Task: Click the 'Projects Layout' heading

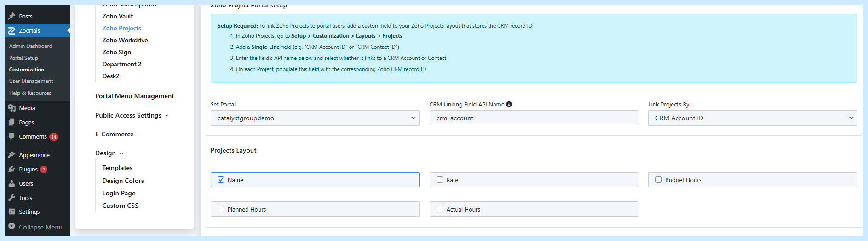Action: pyautogui.click(x=233, y=150)
